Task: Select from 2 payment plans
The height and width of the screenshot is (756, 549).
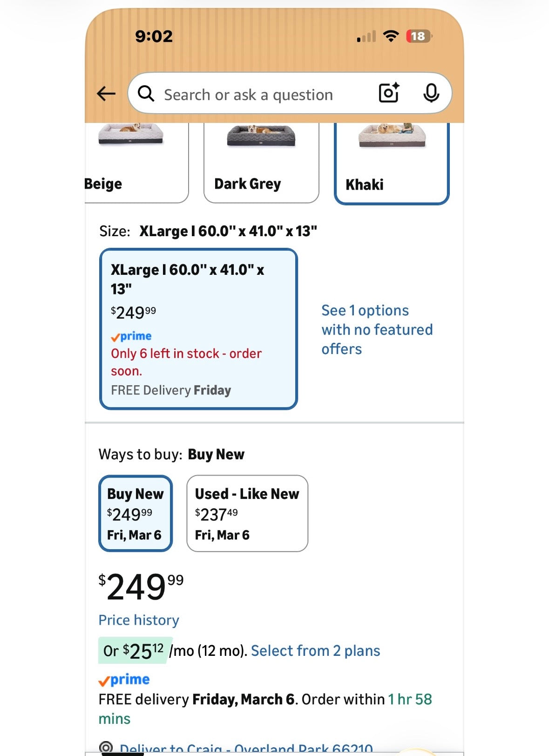Action: (315, 650)
